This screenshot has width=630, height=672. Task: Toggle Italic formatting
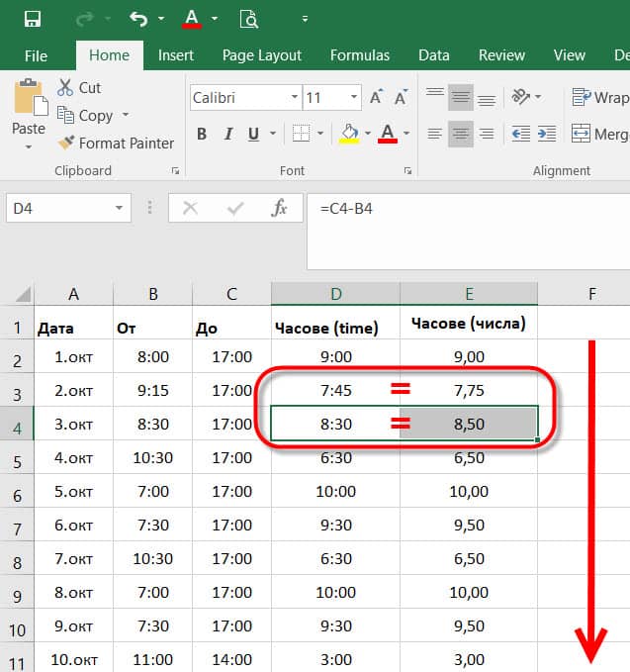pos(228,134)
